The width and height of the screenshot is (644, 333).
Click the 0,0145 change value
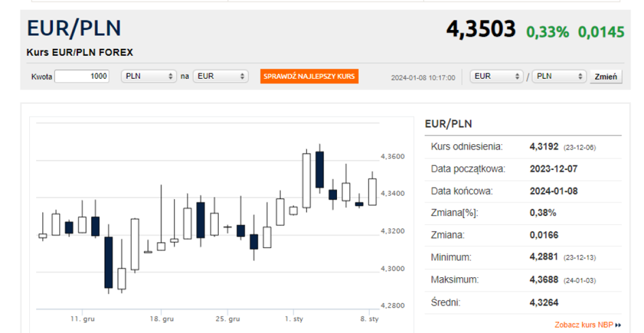coord(601,32)
